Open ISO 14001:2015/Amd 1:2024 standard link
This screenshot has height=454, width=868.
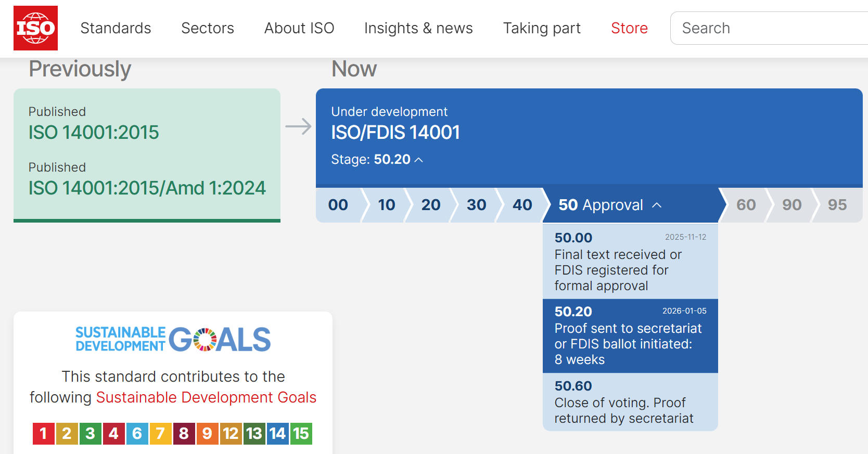(147, 188)
